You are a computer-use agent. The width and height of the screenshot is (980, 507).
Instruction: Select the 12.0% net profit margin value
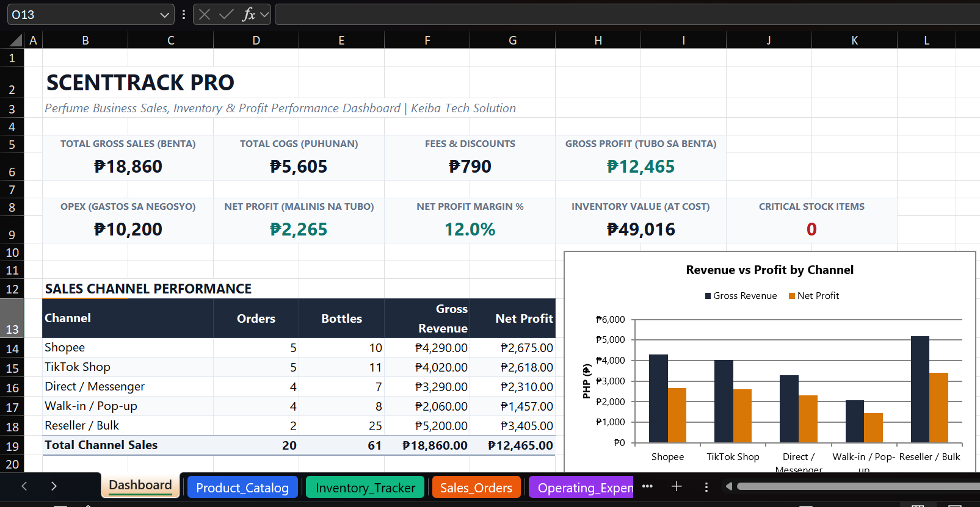point(470,229)
